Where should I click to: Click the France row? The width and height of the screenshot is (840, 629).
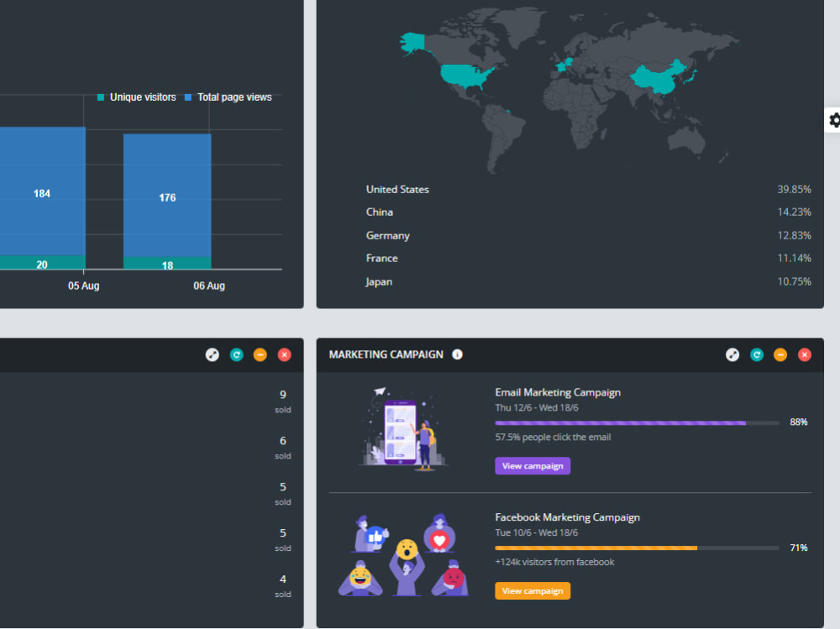coord(588,259)
